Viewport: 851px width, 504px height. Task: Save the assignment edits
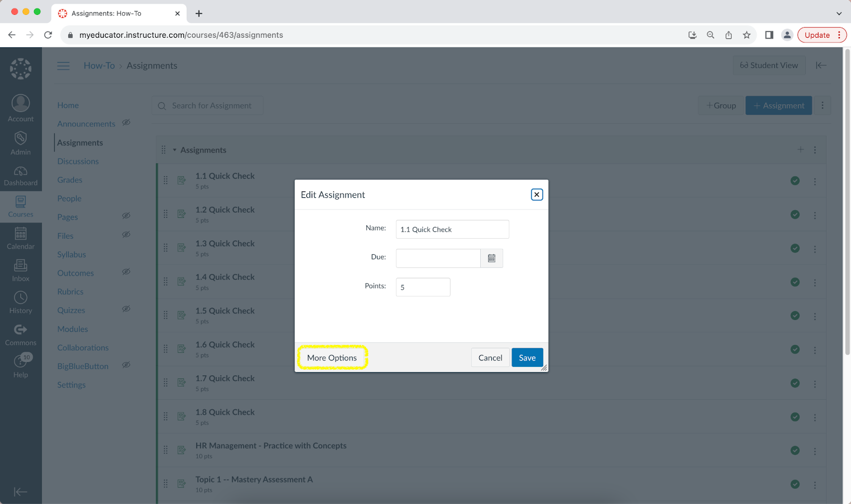tap(527, 358)
